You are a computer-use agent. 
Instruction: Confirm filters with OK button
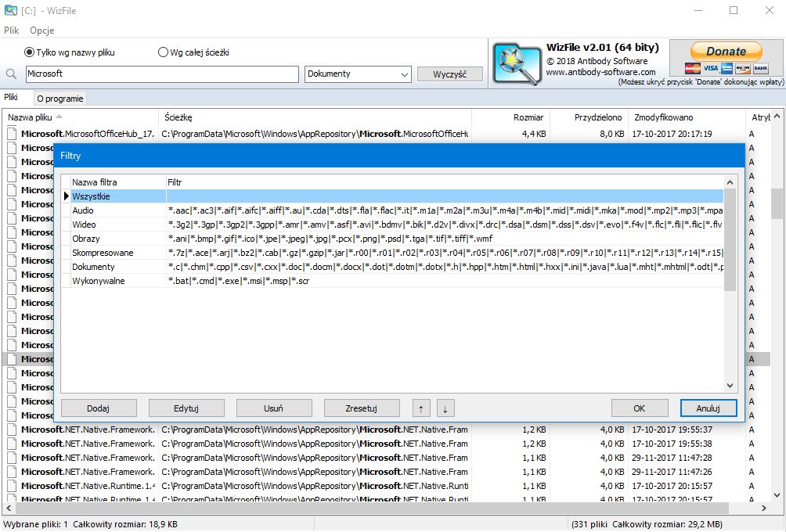(x=640, y=408)
